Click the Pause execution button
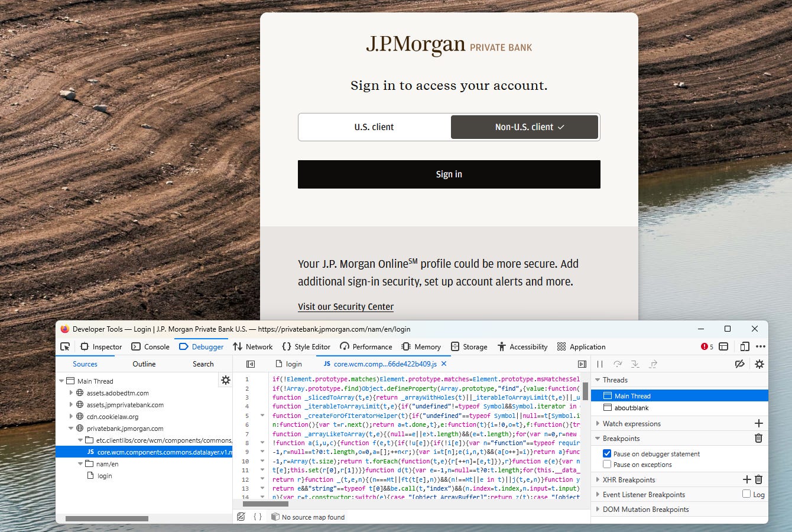The image size is (792, 532). click(x=600, y=364)
